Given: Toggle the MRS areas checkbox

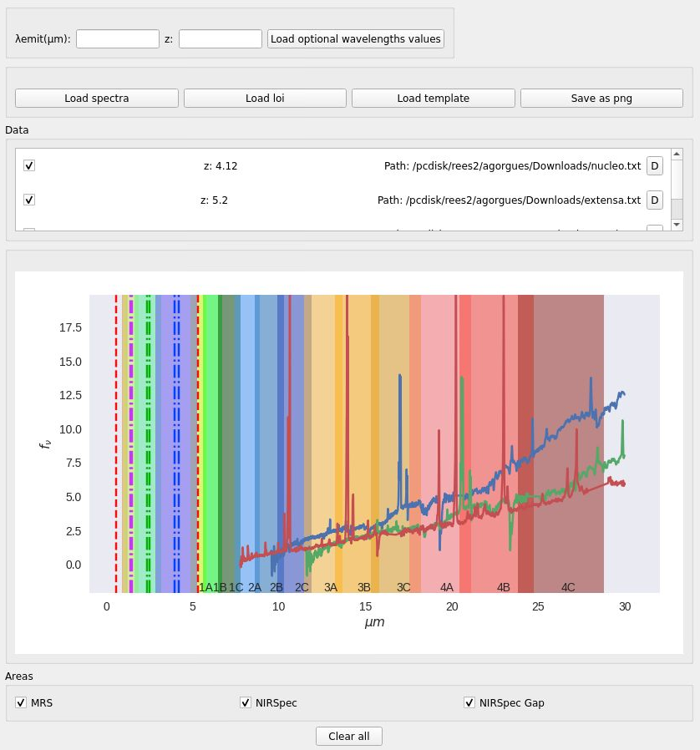Looking at the screenshot, I should [x=21, y=702].
